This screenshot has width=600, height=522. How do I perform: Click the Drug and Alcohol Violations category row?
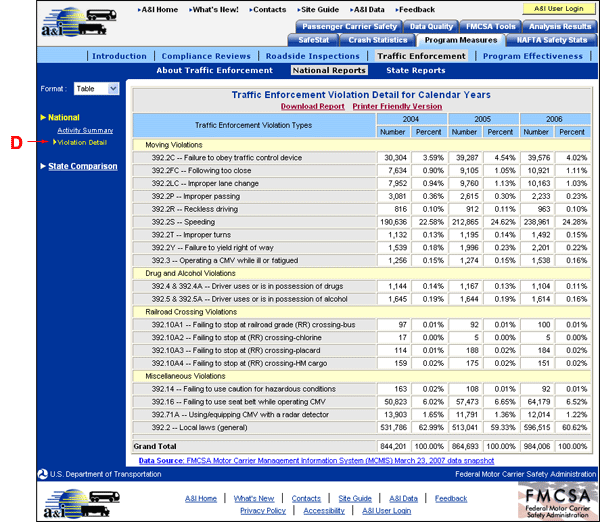[362, 273]
